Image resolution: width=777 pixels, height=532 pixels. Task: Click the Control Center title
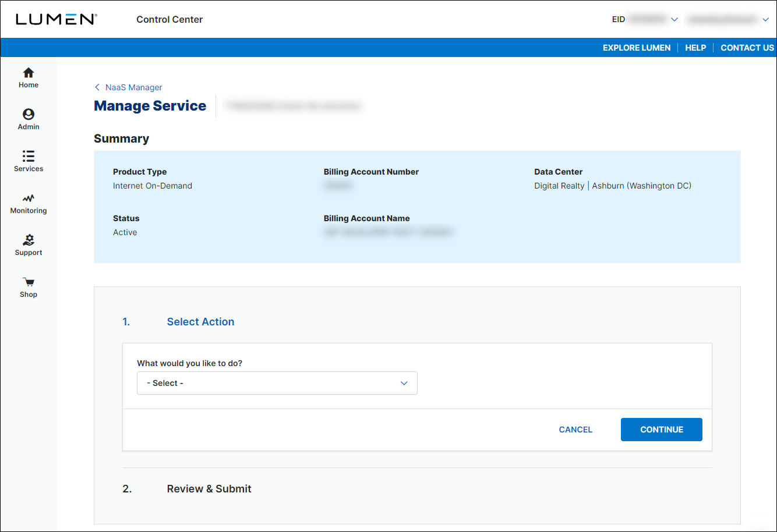[x=169, y=19]
